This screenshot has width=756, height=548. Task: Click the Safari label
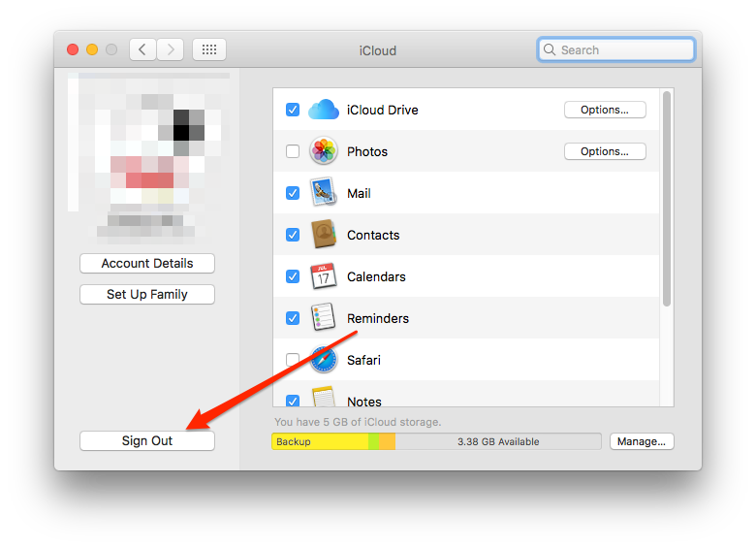coord(363,361)
